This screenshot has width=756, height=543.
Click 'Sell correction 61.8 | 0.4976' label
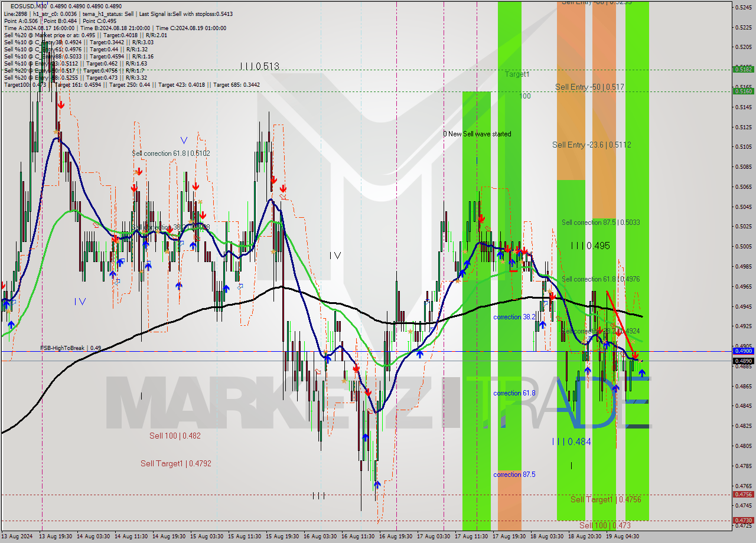(x=601, y=279)
